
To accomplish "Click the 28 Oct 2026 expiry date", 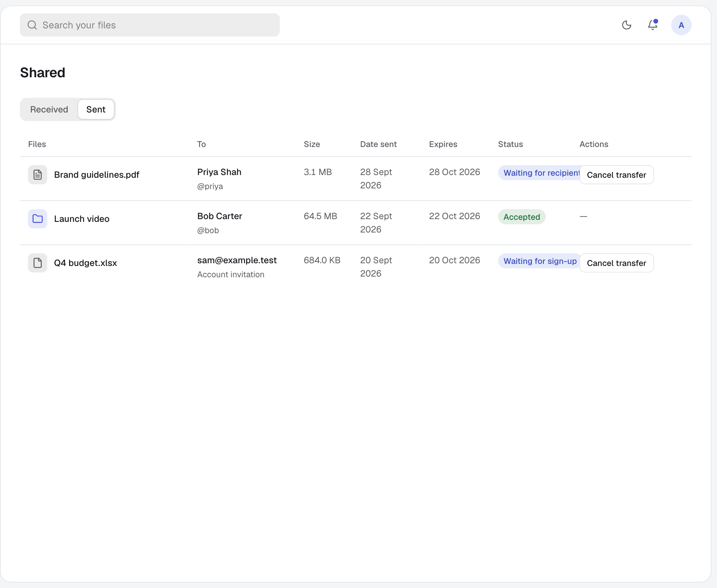I will 455,172.
